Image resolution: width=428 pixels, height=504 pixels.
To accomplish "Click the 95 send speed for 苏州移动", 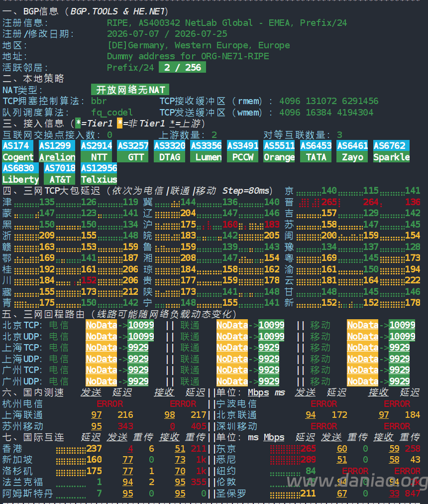I will coord(97,426).
